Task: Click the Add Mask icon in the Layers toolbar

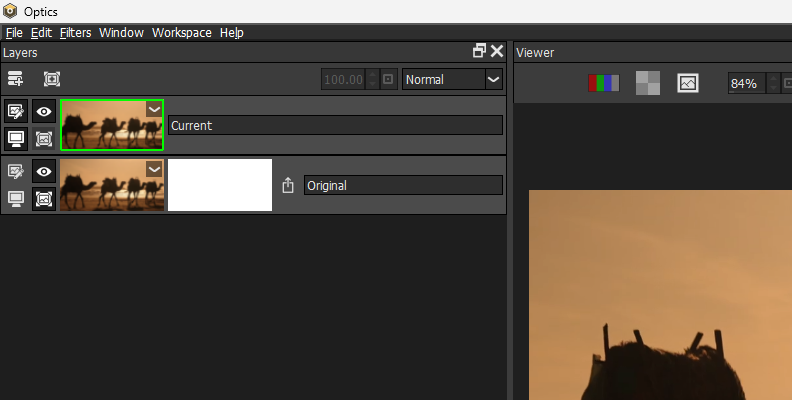Action: [52, 79]
